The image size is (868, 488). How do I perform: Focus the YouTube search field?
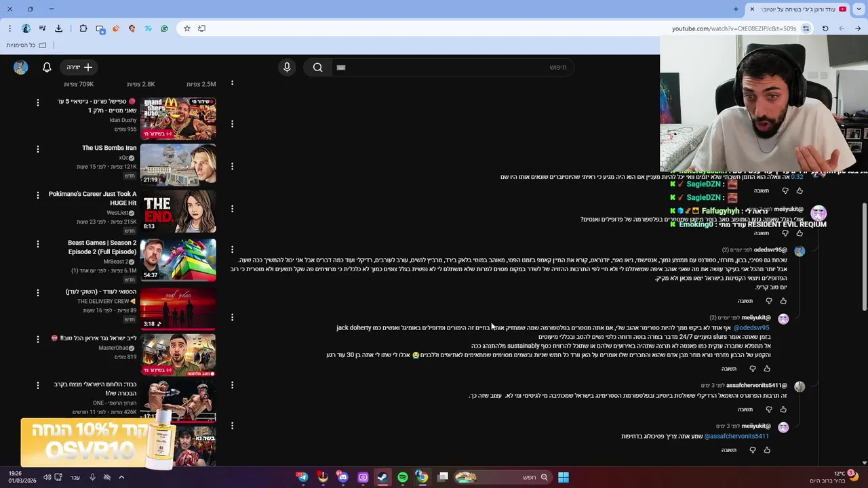[453, 67]
